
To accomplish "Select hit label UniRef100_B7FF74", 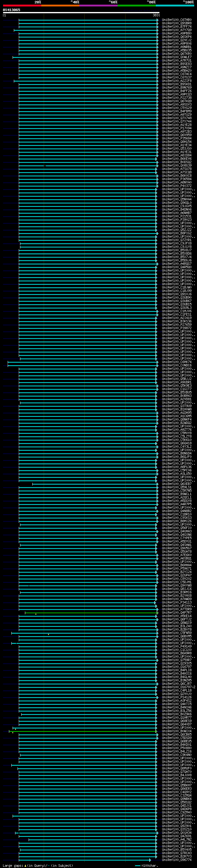I will [x=177, y=26].
